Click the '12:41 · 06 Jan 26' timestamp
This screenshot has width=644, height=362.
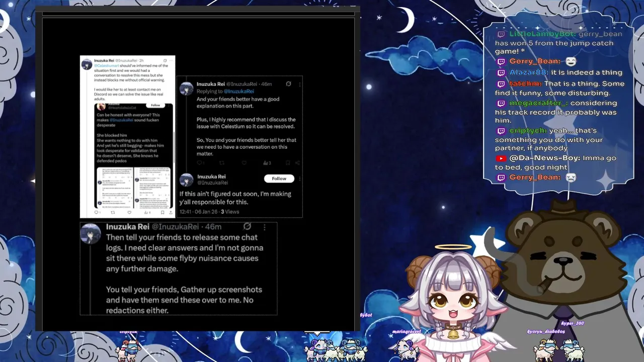pos(199,212)
